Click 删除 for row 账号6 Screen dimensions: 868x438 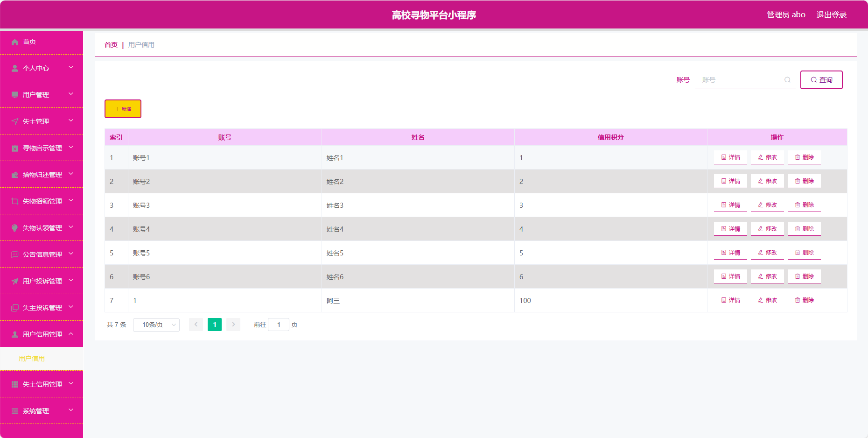point(804,277)
